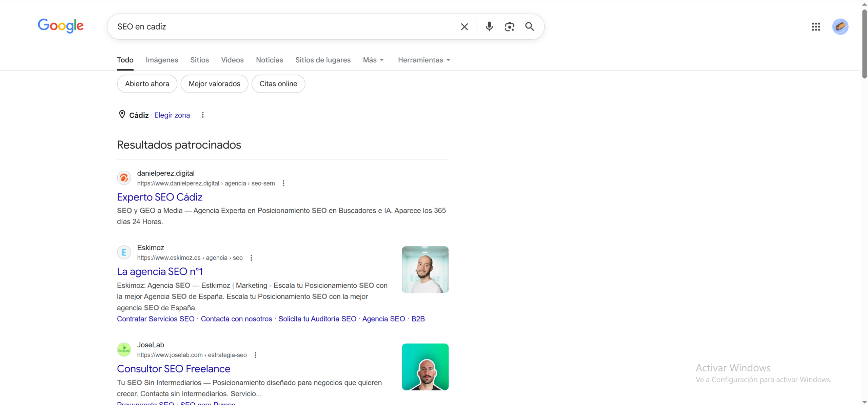Click the page vertical scrollbar thumb

point(864,44)
